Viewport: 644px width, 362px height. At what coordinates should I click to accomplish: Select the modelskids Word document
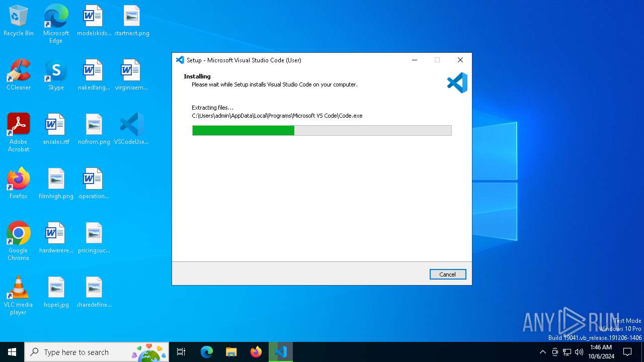pos(94,21)
